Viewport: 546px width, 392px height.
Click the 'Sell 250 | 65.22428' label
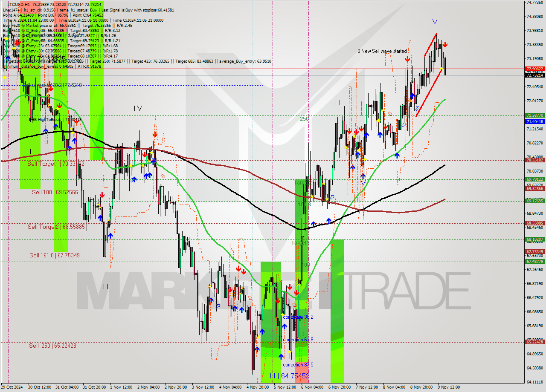52,346
